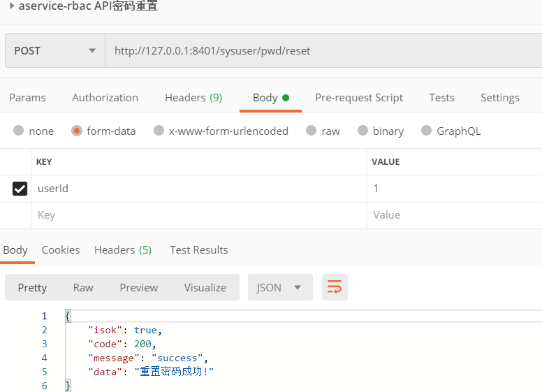Viewport: 542px width, 392px height.
Task: Click the request URL field
Action: pyautogui.click(x=321, y=51)
